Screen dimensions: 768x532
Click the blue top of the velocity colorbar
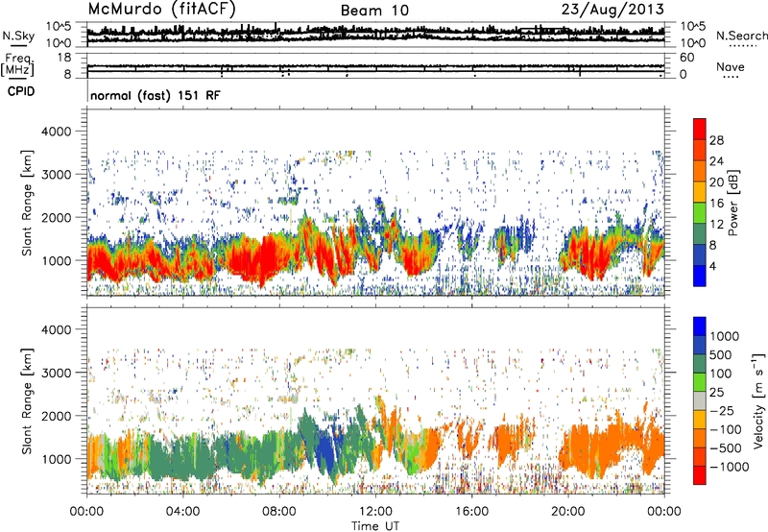click(x=700, y=326)
